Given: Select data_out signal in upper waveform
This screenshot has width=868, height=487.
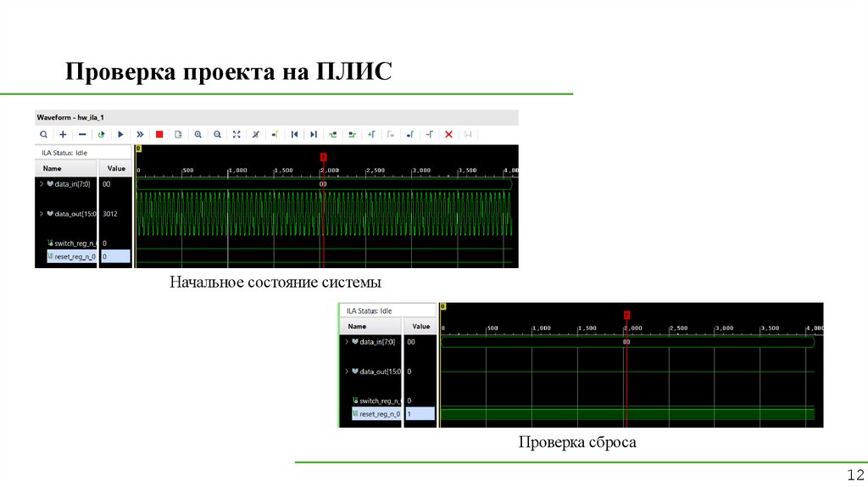Looking at the screenshot, I should pos(75,214).
